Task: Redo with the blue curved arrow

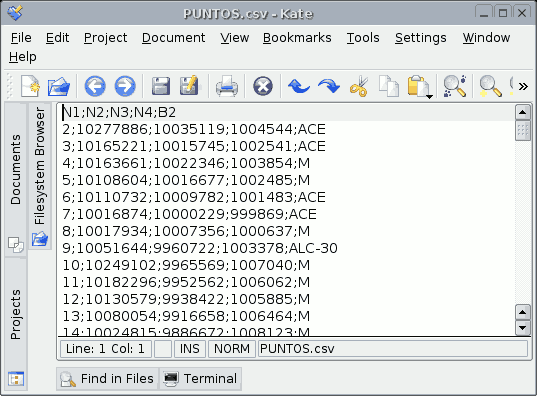Action: (x=329, y=86)
